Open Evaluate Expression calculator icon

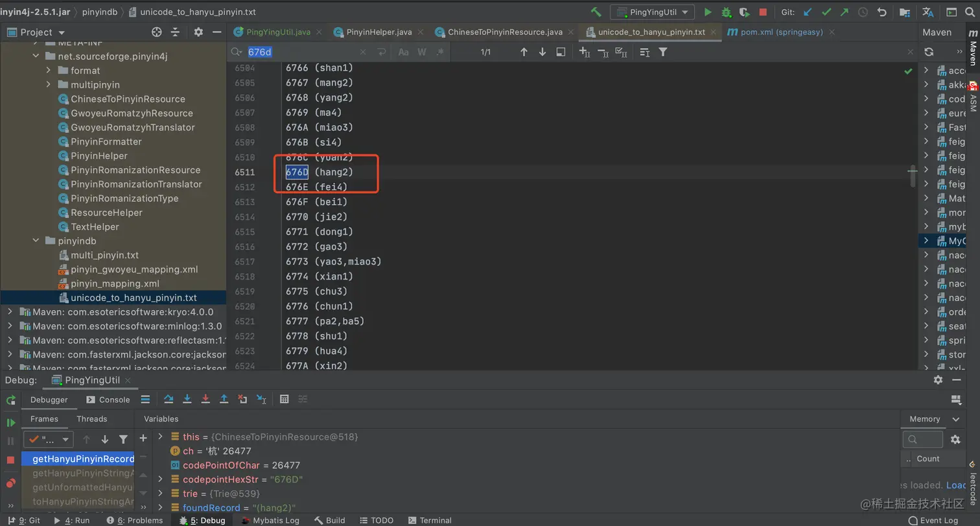click(284, 399)
